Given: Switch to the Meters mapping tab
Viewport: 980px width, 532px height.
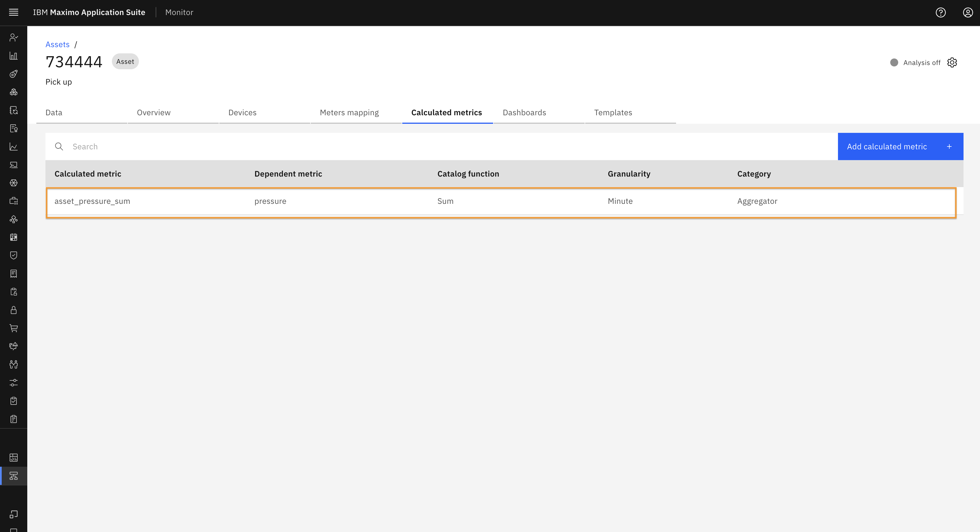Looking at the screenshot, I should (x=356, y=113).
